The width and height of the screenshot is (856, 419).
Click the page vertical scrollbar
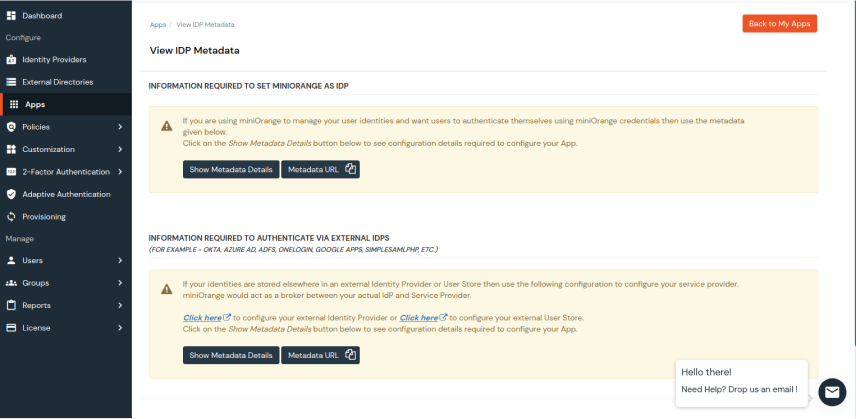tap(853, 172)
